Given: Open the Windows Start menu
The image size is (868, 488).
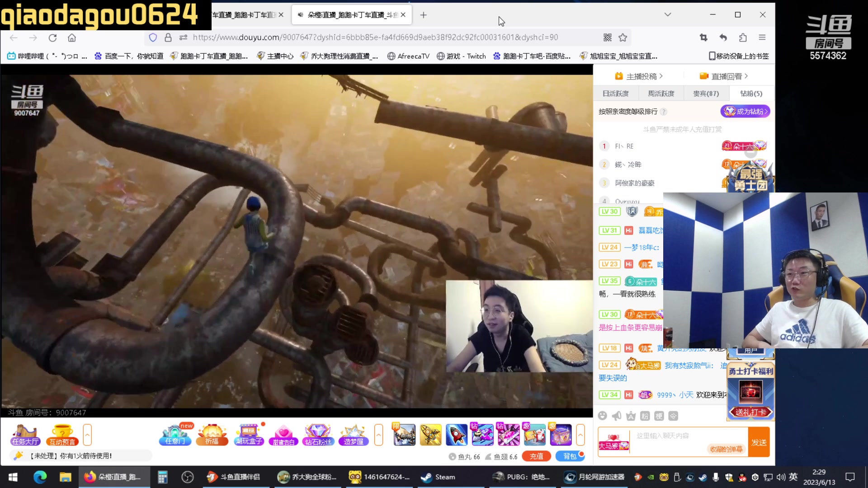Looking at the screenshot, I should pos(13,477).
